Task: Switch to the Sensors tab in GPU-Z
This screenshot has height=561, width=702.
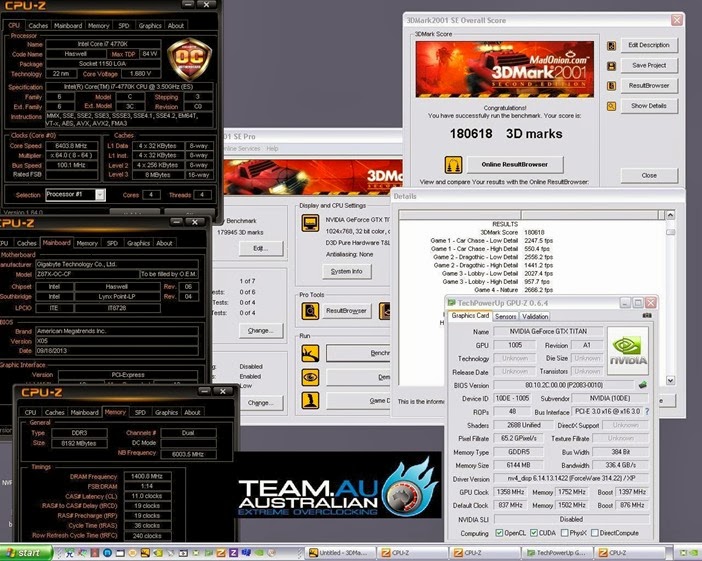Action: point(506,317)
